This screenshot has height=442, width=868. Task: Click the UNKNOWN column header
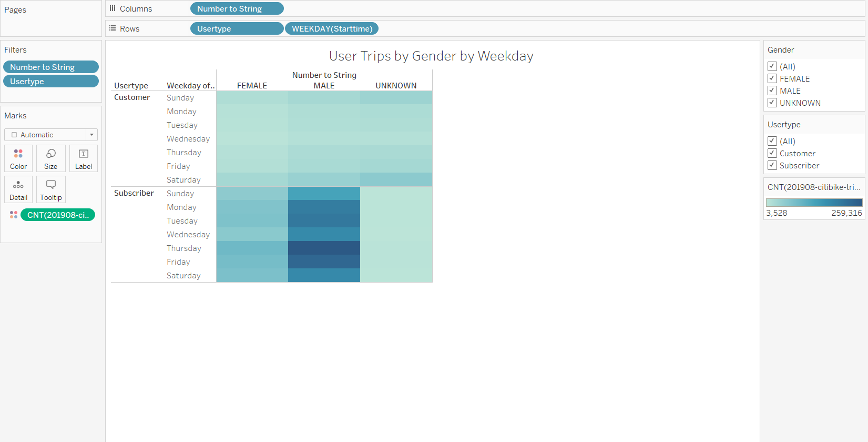[396, 86]
